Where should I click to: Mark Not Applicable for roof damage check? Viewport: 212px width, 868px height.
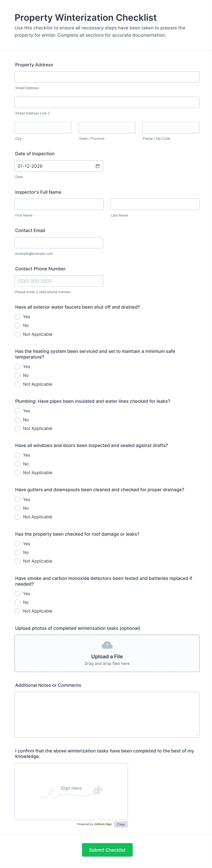pos(17,561)
